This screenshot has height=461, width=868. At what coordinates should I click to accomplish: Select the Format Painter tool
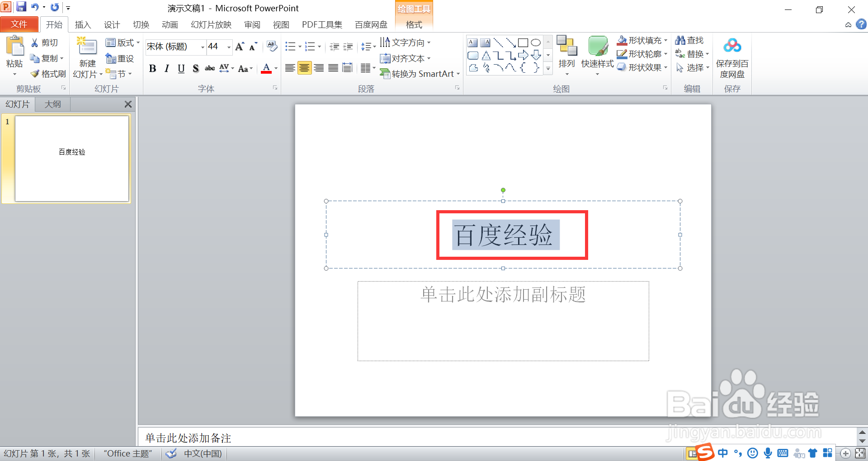tap(48, 74)
